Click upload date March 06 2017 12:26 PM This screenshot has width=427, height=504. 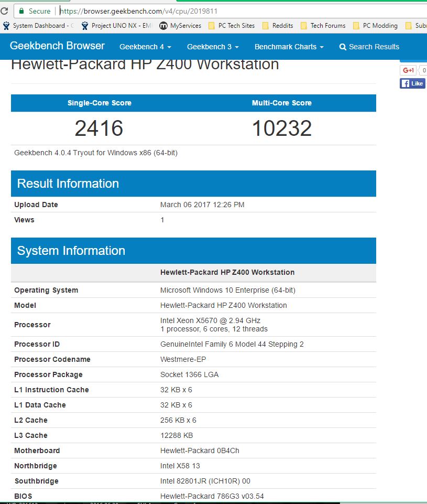point(202,205)
